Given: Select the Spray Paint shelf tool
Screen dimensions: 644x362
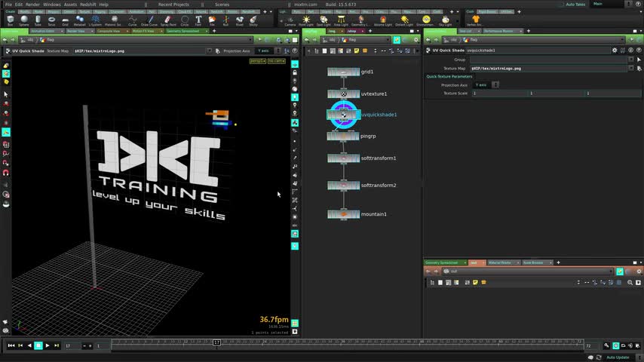Looking at the screenshot, I should tap(168, 20).
